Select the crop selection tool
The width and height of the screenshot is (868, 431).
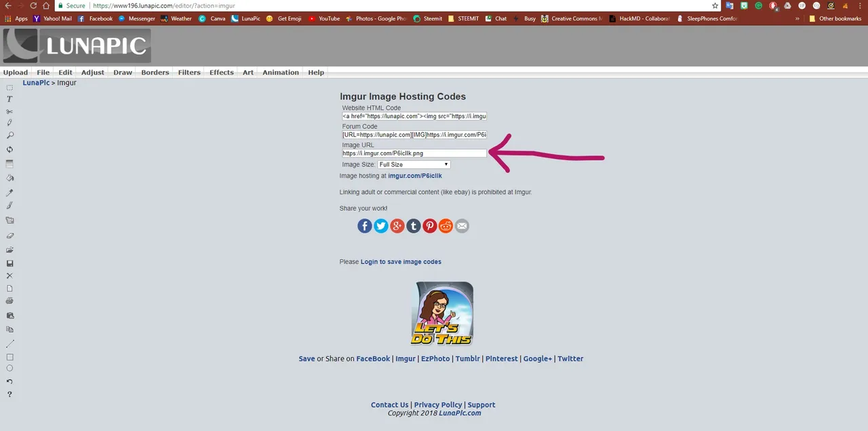coord(9,88)
